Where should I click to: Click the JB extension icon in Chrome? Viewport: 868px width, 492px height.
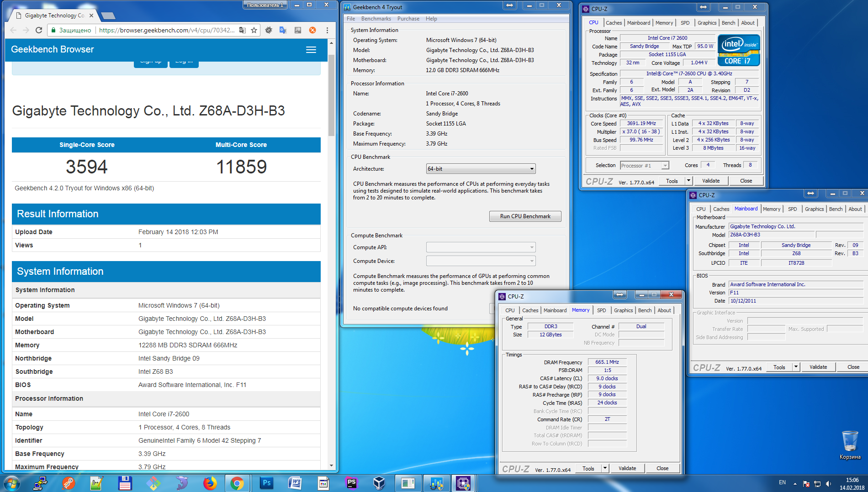[x=297, y=30]
